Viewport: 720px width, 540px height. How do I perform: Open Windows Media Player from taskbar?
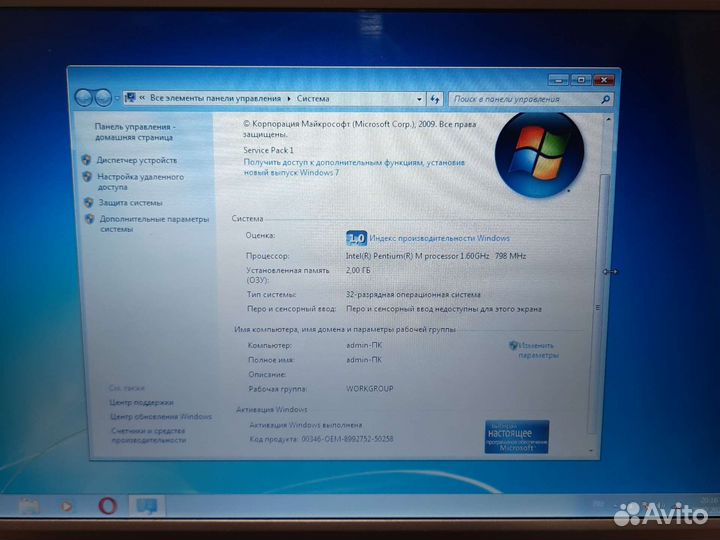[x=66, y=506]
